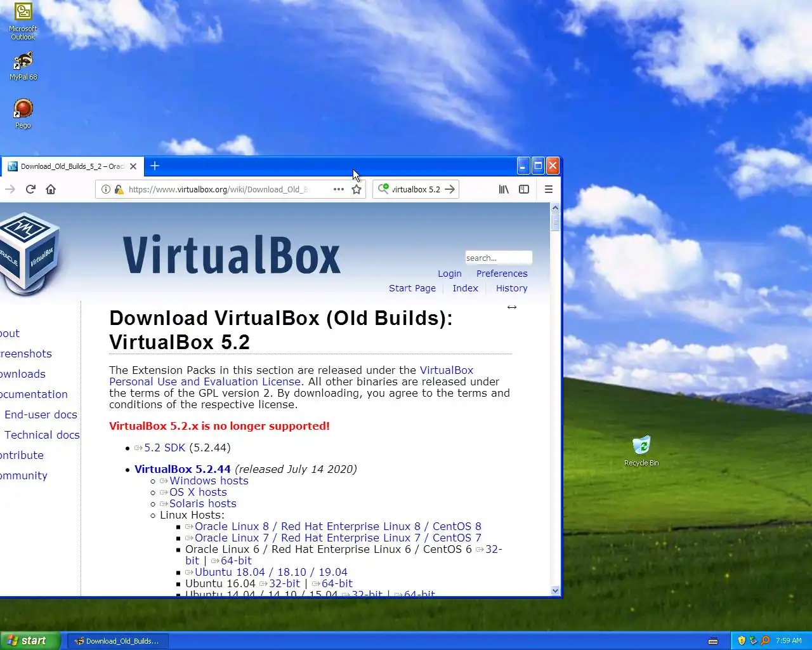
Task: Close the Download_Old_Builds_5_2 tab
Action: coord(133,166)
